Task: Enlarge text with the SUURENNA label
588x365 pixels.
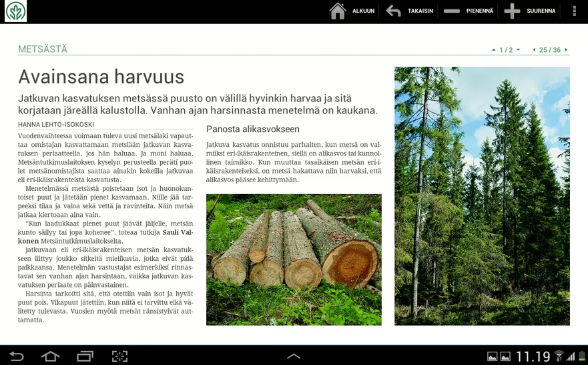Action: click(x=541, y=11)
